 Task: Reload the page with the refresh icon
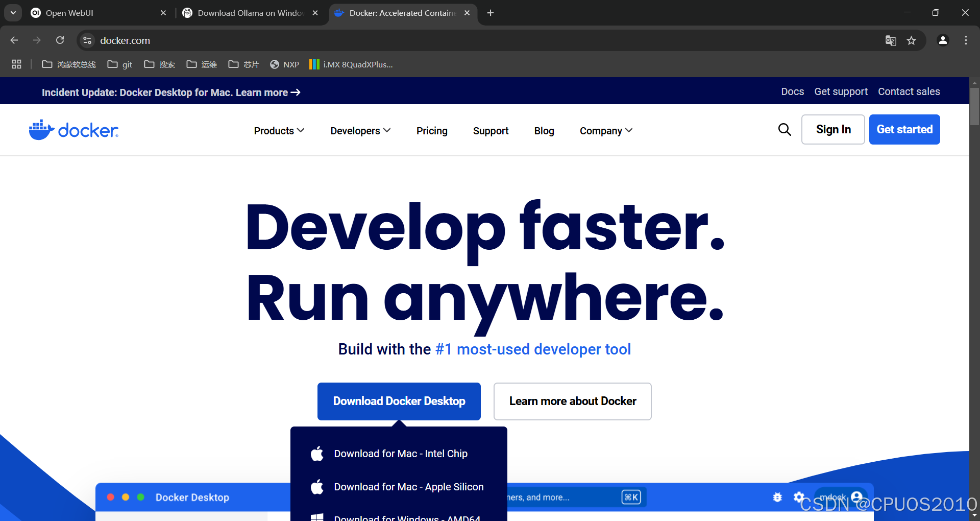60,40
